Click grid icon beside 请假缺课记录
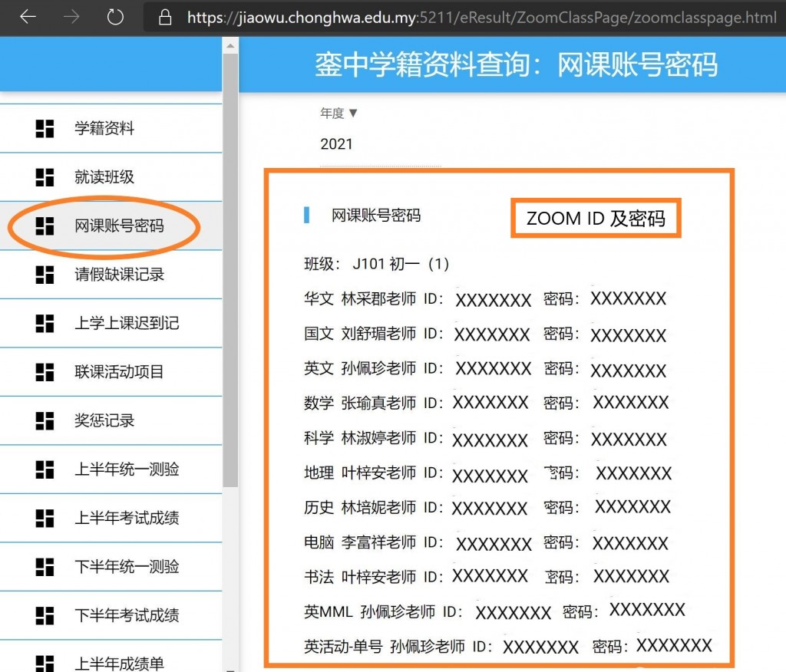 45,275
